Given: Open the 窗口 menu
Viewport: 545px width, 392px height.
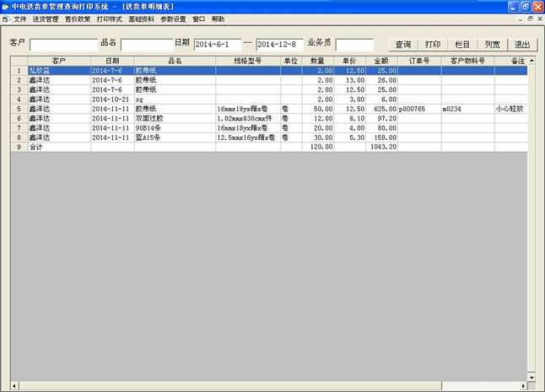Looking at the screenshot, I should click(x=198, y=19).
